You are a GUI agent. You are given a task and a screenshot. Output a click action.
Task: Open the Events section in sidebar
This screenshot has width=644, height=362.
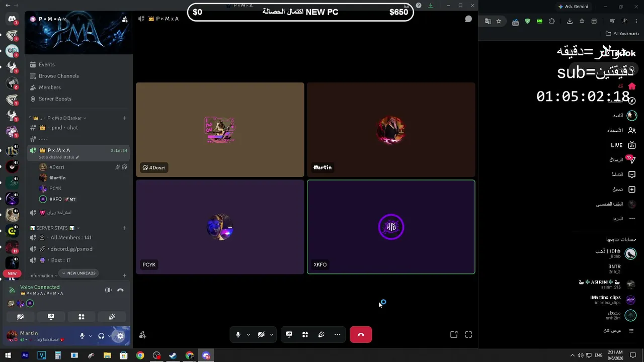pos(47,64)
